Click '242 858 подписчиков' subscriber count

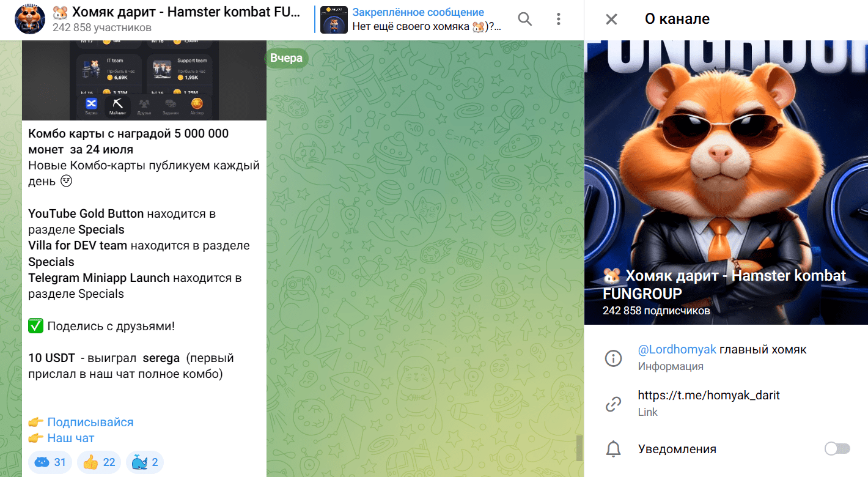point(657,311)
